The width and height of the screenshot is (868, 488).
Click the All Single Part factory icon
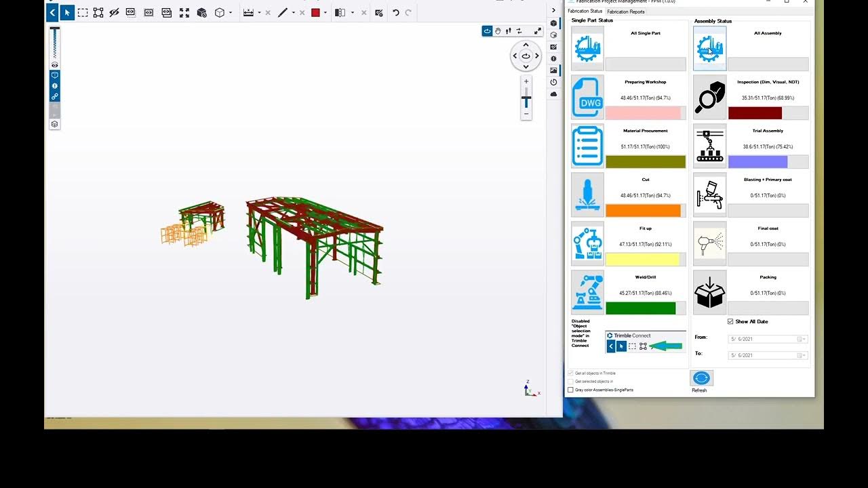pos(587,48)
